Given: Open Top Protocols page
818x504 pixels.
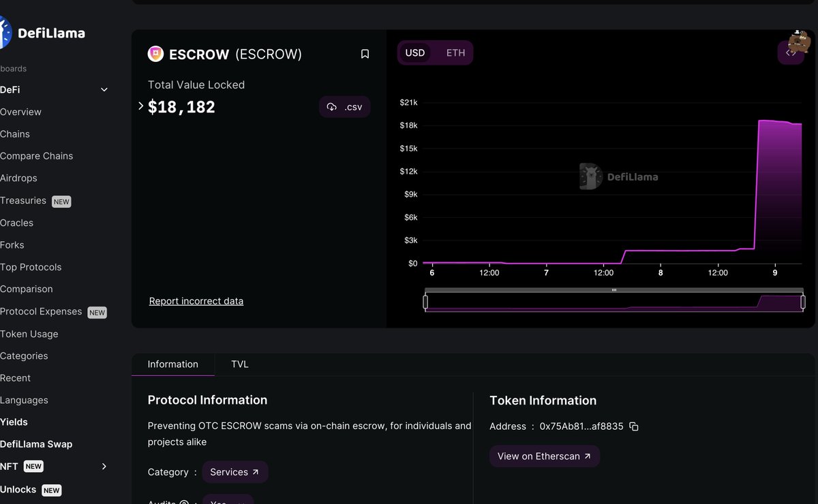Looking at the screenshot, I should (x=31, y=267).
